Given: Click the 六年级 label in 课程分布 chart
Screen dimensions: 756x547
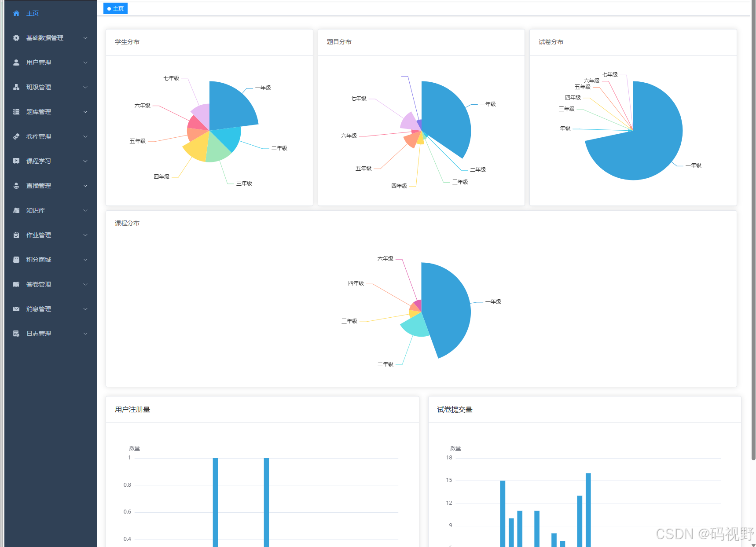Looking at the screenshot, I should click(x=385, y=259).
